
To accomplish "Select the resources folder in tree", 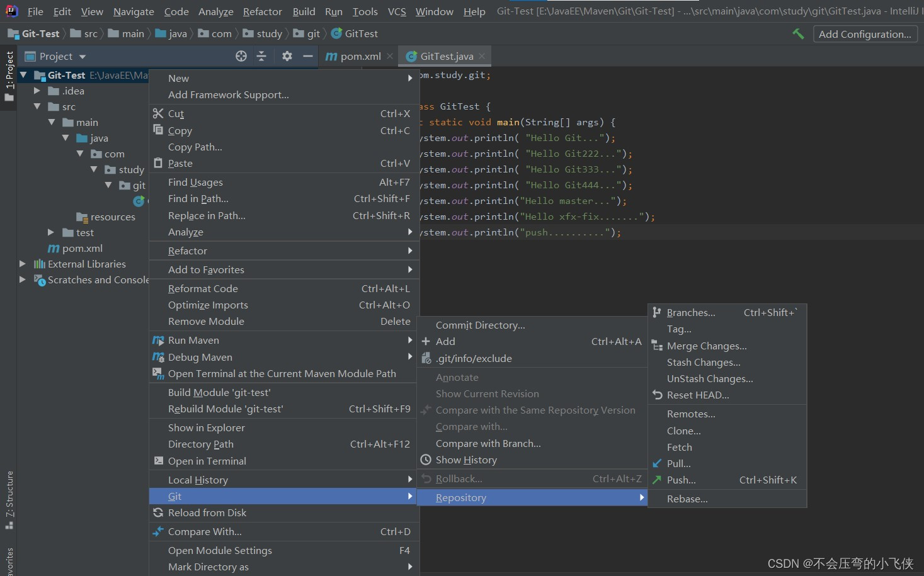I will (105, 217).
